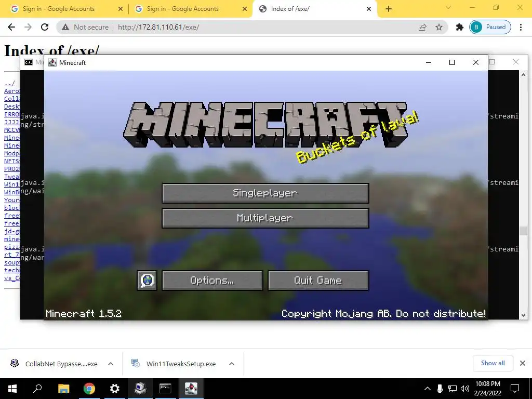Viewport: 532px width, 399px height.
Task: Close the downloads bar
Action: (523, 363)
